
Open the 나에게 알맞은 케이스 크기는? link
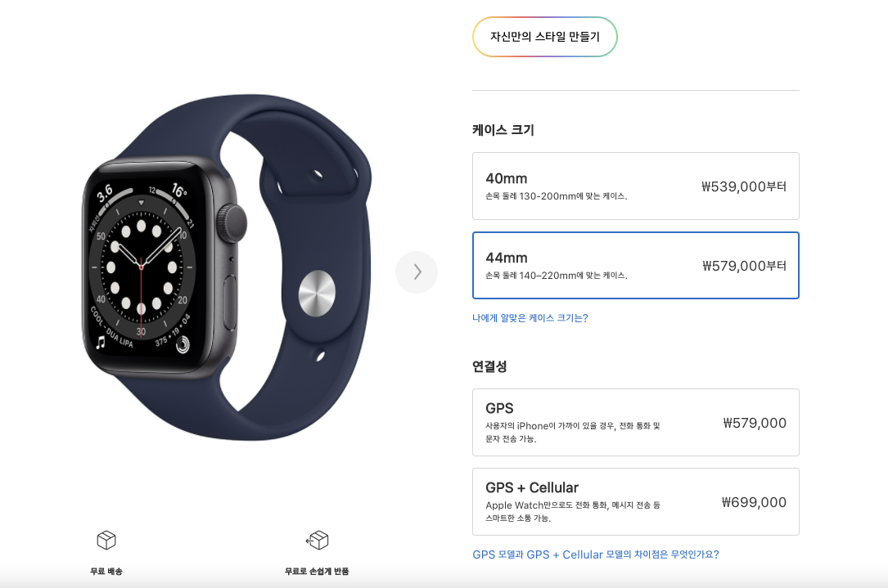(x=530, y=318)
